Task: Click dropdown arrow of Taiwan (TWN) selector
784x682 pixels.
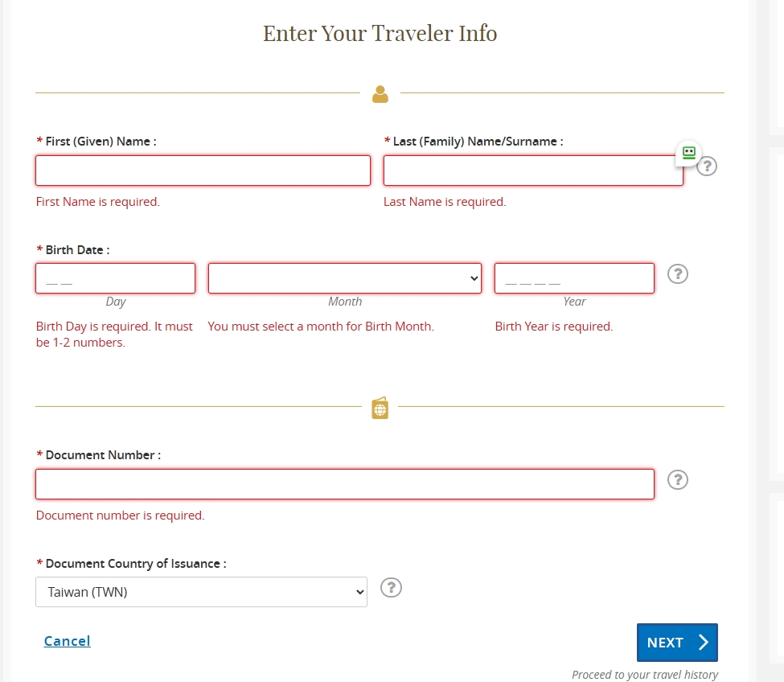Action: pos(359,592)
